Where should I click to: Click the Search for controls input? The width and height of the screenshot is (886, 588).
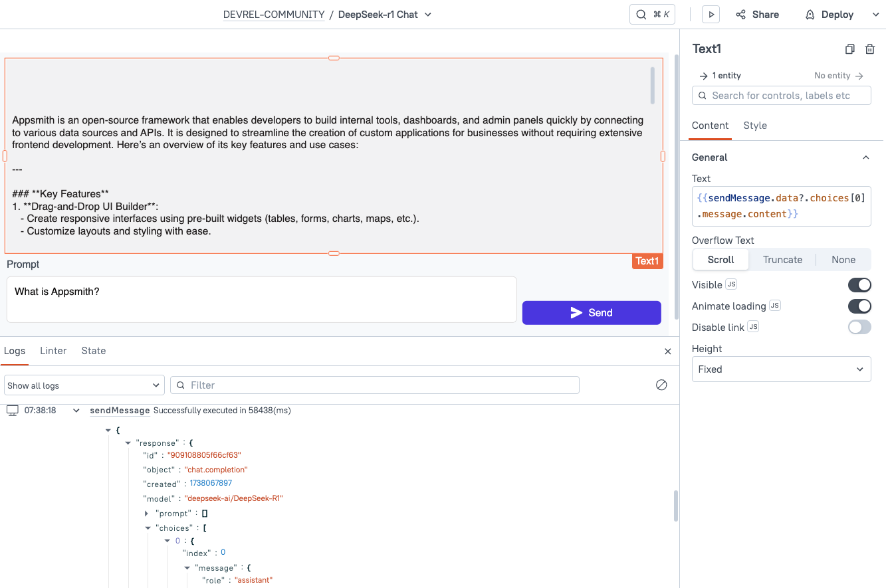coord(782,96)
